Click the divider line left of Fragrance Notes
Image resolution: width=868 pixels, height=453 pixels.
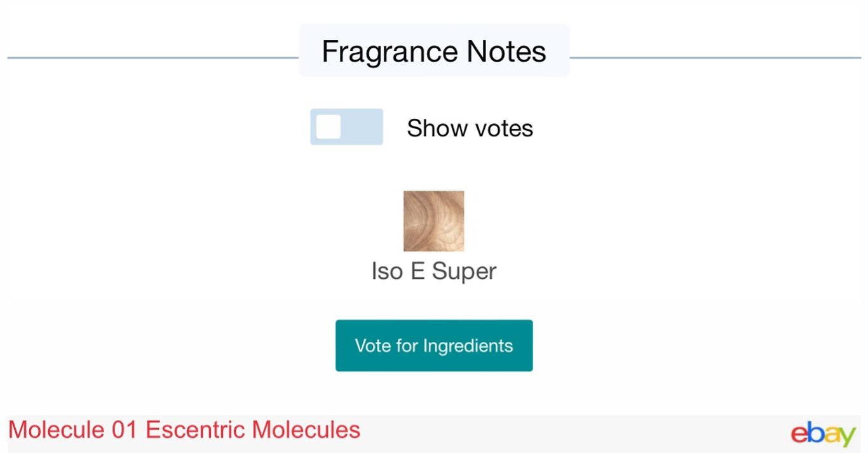click(153, 58)
